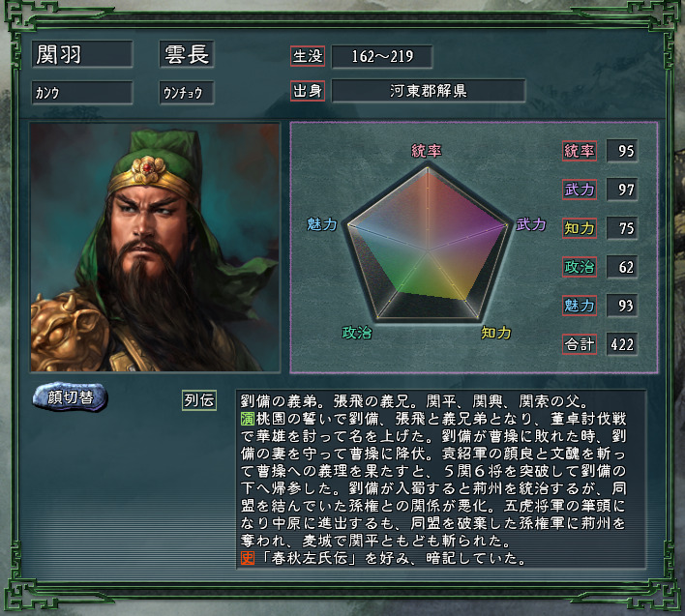
Task: Select the カンウ reading field
Action: click(82, 92)
